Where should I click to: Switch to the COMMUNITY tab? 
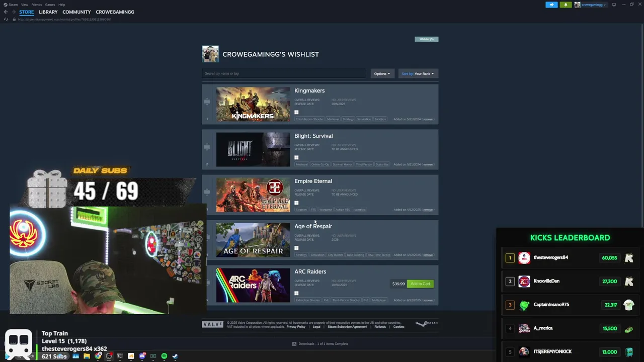point(76,12)
